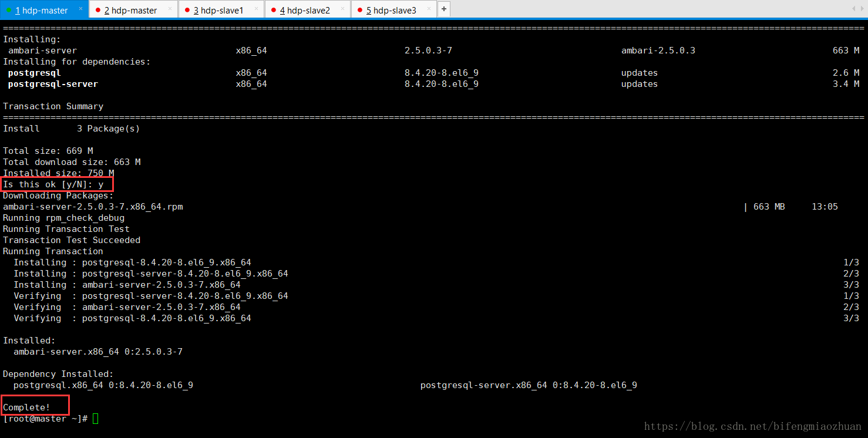Click the 'Transaction Test Succeeded' line
This screenshot has width=868, height=438.
pyautogui.click(x=72, y=240)
